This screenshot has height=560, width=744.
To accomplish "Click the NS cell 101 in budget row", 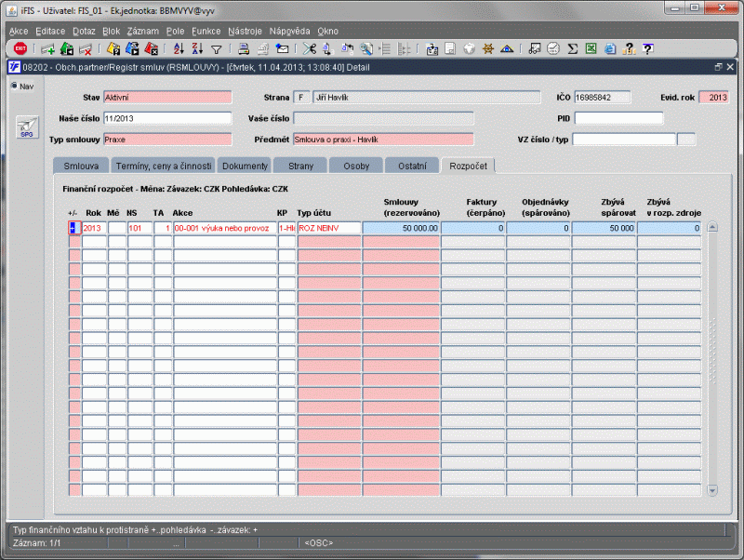I will [x=140, y=228].
